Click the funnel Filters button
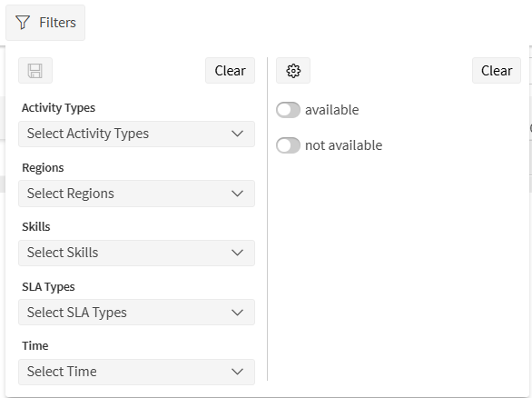This screenshot has width=532, height=398. pos(45,23)
